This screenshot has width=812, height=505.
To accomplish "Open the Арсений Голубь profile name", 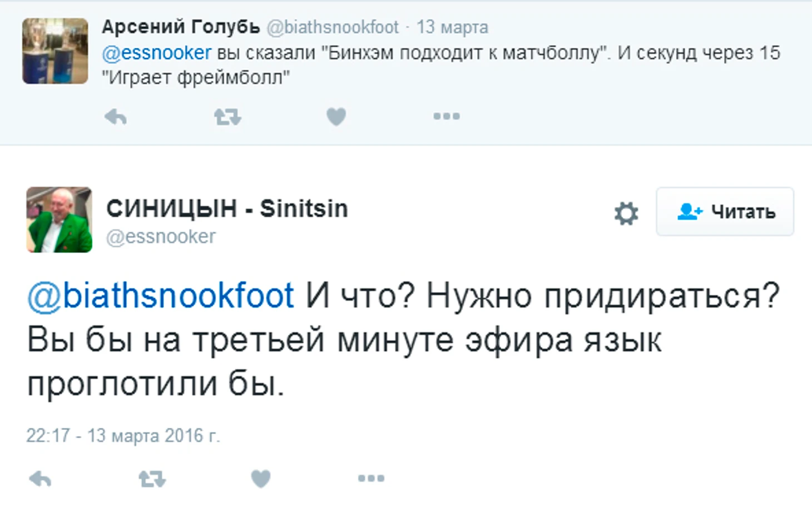I will click(x=181, y=26).
